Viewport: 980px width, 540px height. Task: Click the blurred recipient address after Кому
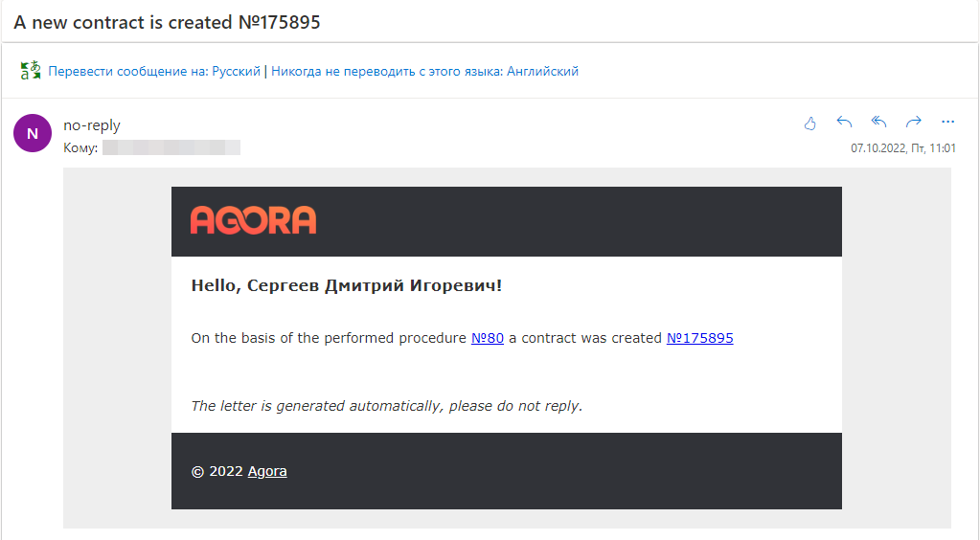pos(171,147)
